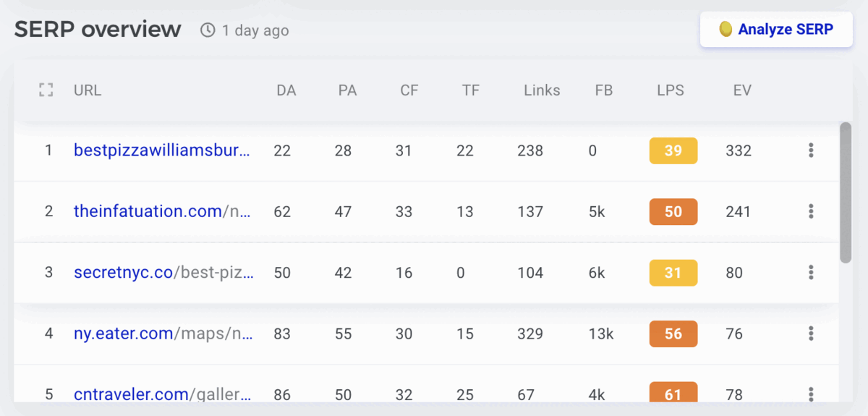Click the SERP table vertical scrollbar

coord(846,192)
